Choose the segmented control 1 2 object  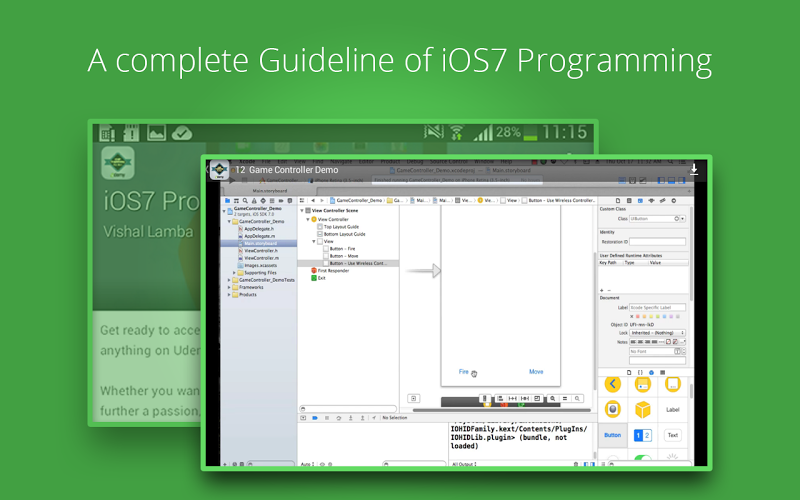(x=642, y=435)
